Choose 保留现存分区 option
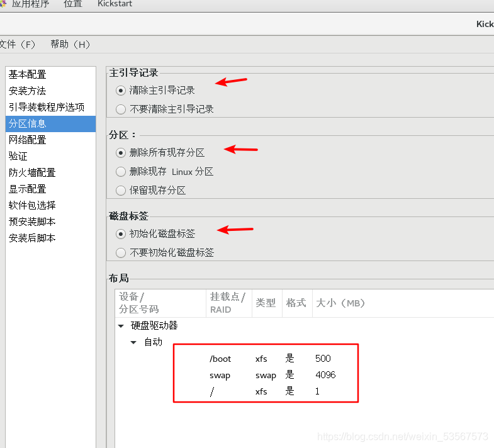The height and width of the screenshot is (448, 494). [121, 191]
